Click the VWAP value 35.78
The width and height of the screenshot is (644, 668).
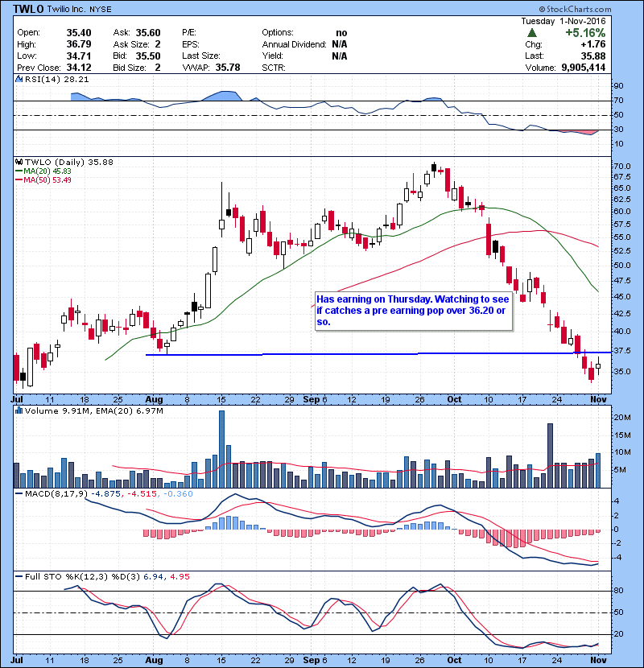pyautogui.click(x=228, y=68)
